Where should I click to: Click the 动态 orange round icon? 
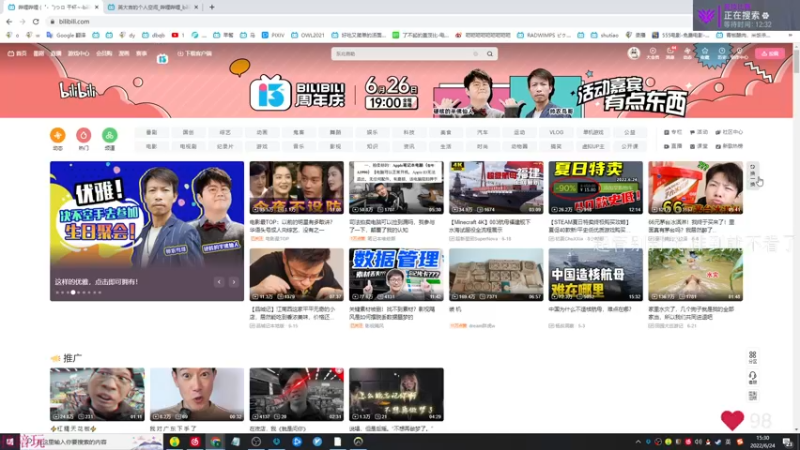(58, 135)
